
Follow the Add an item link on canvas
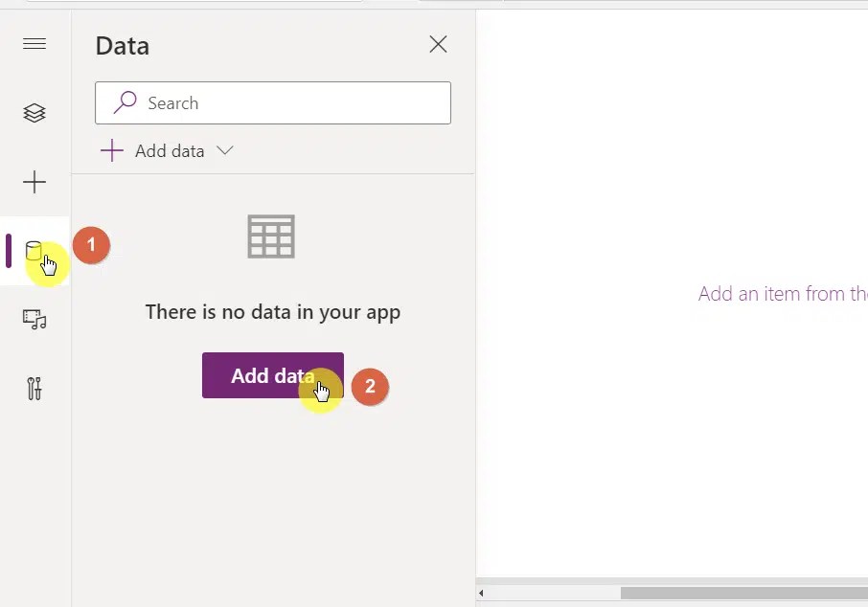pyautogui.click(x=781, y=293)
